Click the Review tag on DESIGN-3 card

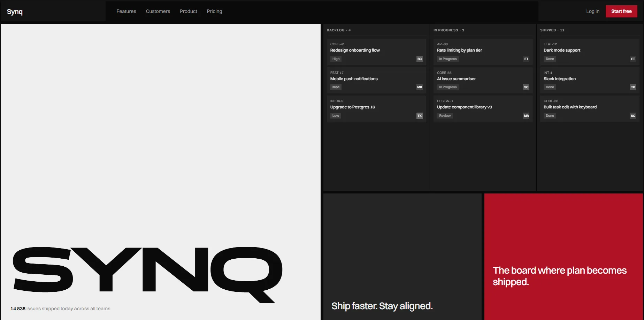tap(445, 116)
